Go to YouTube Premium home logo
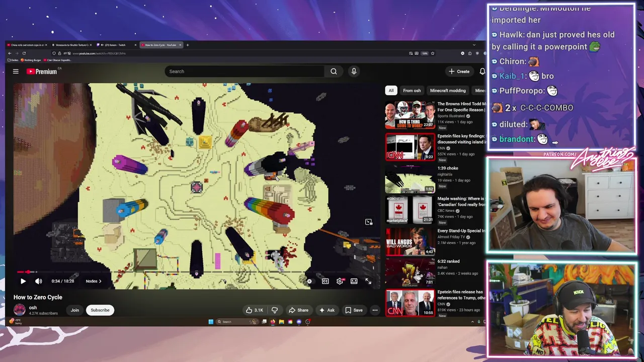This screenshot has height=362, width=644. [x=42, y=71]
